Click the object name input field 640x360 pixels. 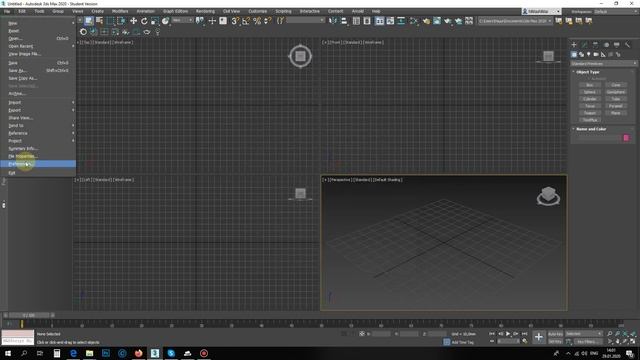click(598, 138)
